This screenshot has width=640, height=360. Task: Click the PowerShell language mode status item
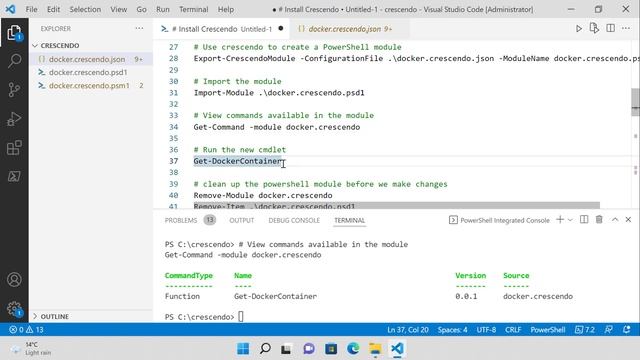[x=548, y=329]
